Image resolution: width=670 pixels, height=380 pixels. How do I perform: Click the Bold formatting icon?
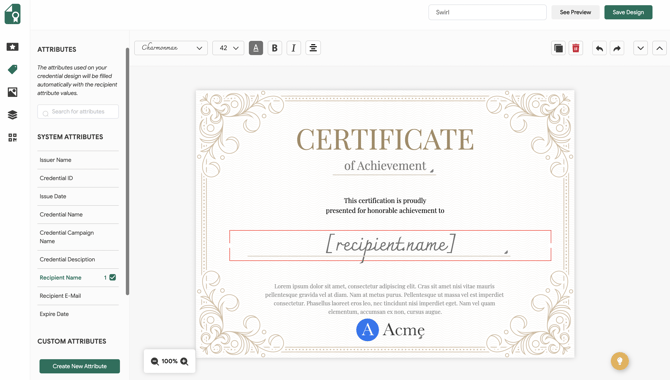(275, 48)
